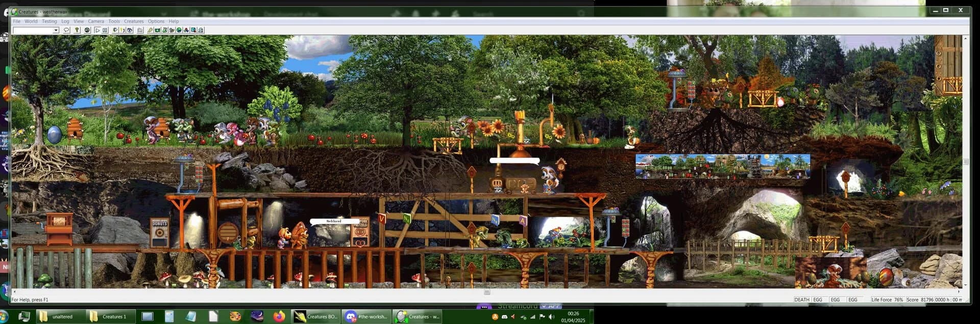Click the molecule cluster toolbar icon
The width and height of the screenshot is (980, 324).
pos(186,30)
